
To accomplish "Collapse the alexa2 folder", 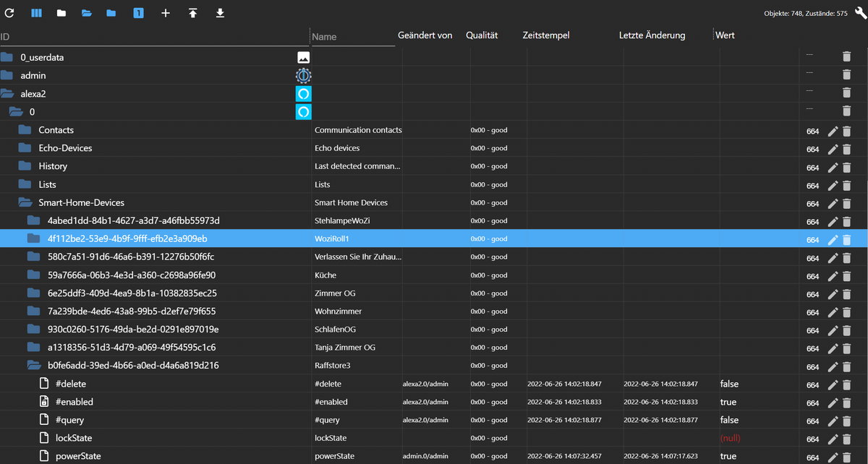I will pos(7,93).
